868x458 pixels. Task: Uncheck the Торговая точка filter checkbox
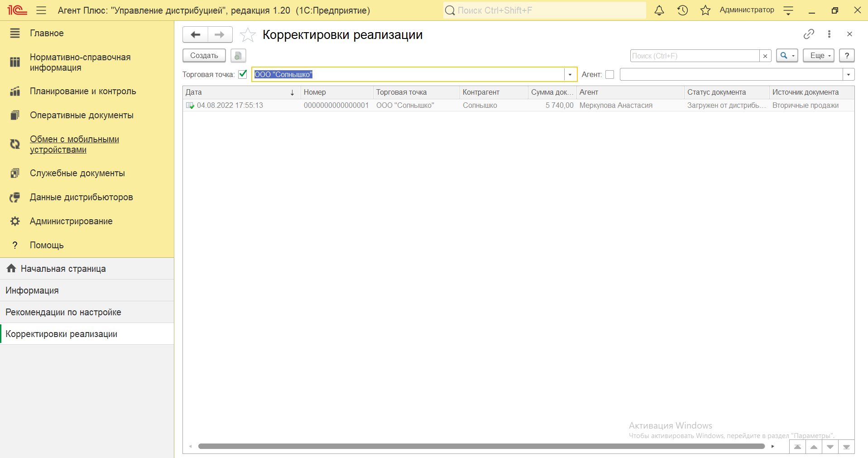243,74
